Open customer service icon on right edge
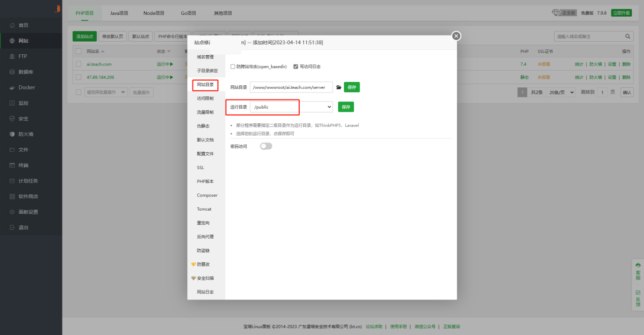 coord(638,271)
